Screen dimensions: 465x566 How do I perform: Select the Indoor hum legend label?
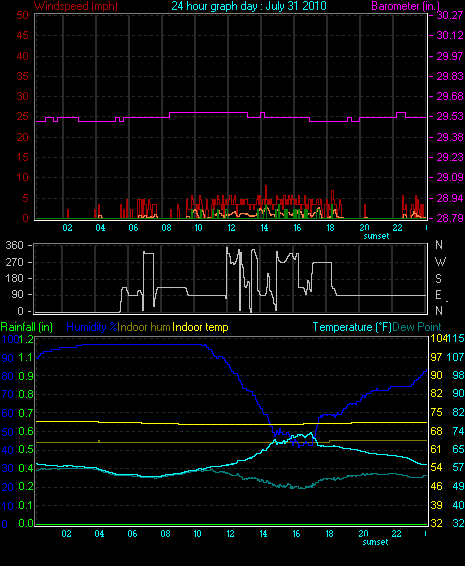(x=144, y=327)
